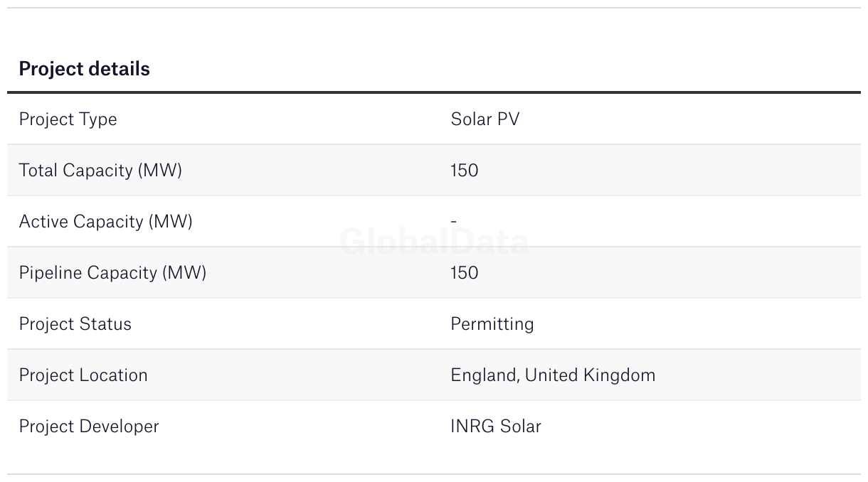Click United Kingdom in the location value

[x=590, y=375]
